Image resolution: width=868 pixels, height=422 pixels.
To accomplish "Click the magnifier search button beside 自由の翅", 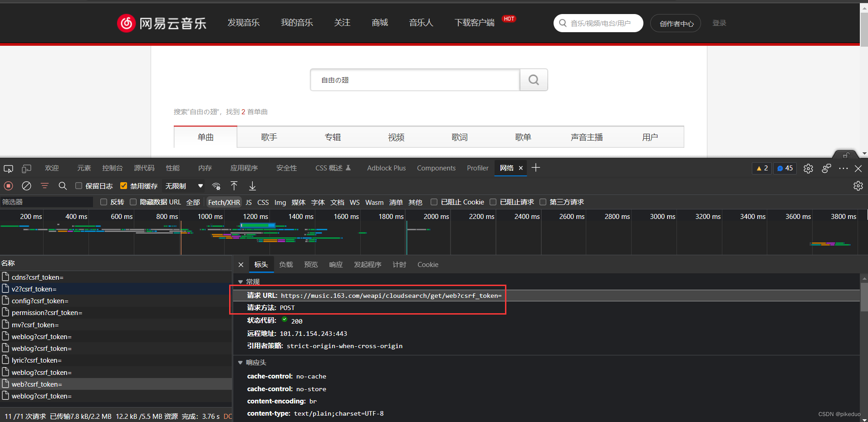I will tap(534, 80).
